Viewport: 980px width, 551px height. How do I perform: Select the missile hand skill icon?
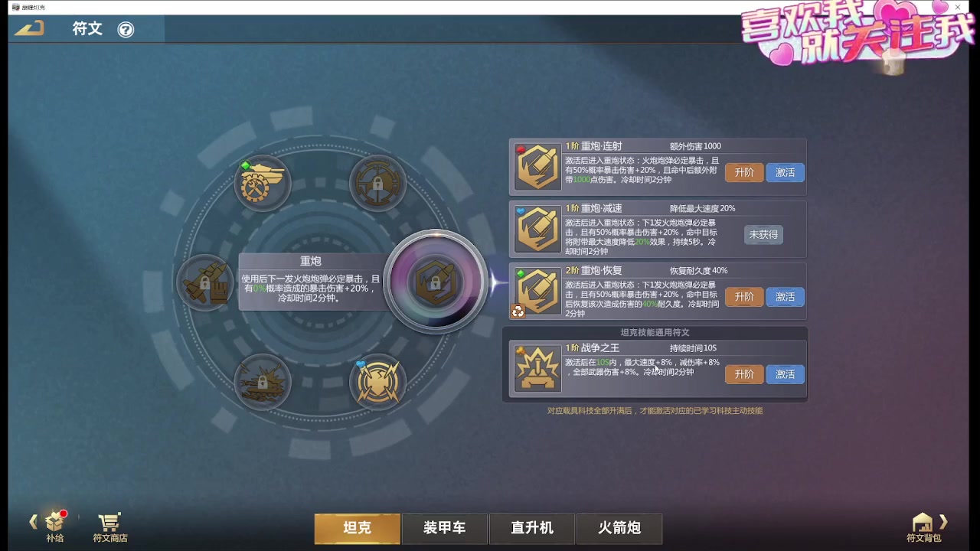coord(204,282)
